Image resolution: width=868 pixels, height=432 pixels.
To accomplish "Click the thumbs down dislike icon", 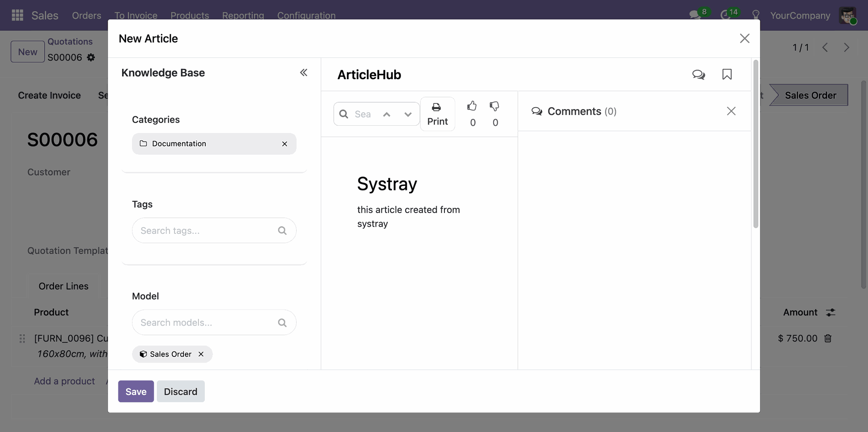I will click(495, 106).
